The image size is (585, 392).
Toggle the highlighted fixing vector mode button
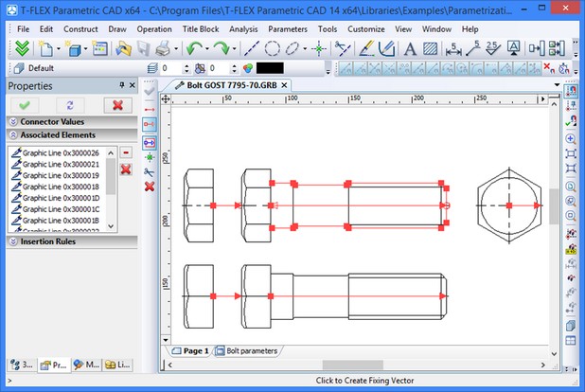150,124
